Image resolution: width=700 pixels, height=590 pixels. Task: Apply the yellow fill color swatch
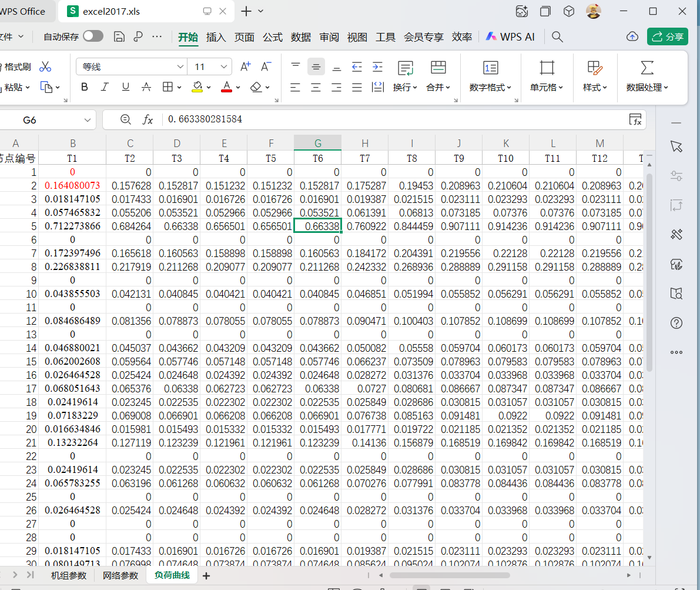[198, 87]
